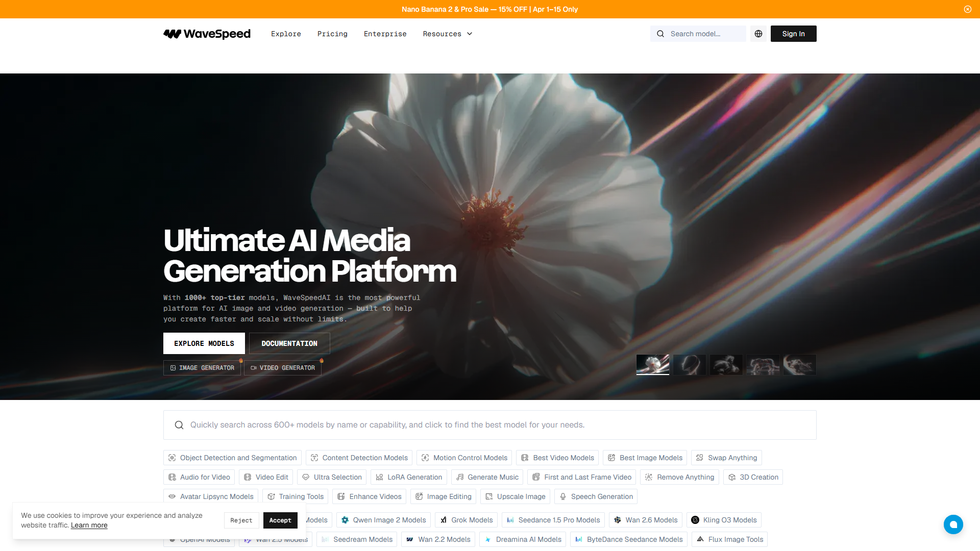Viewport: 980px width, 551px height.
Task: Select the Audio for Video tag
Action: point(199,477)
